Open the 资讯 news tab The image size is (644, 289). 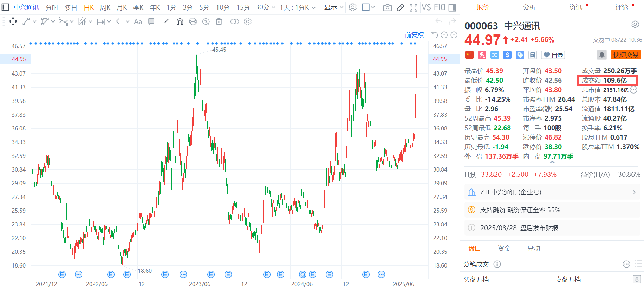[575, 7]
